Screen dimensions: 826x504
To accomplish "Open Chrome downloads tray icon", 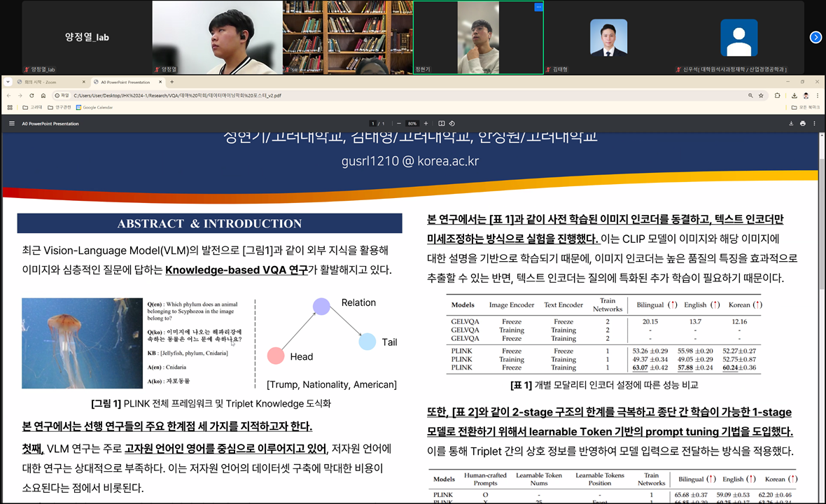I will pyautogui.click(x=794, y=96).
